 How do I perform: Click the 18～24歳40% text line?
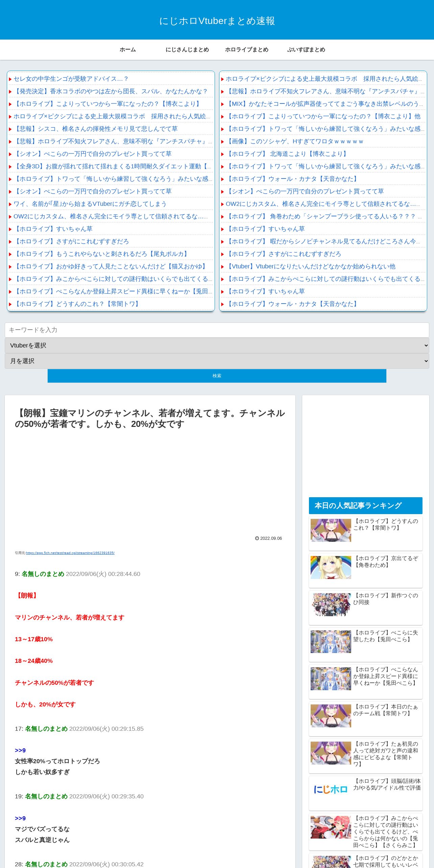[x=34, y=661]
